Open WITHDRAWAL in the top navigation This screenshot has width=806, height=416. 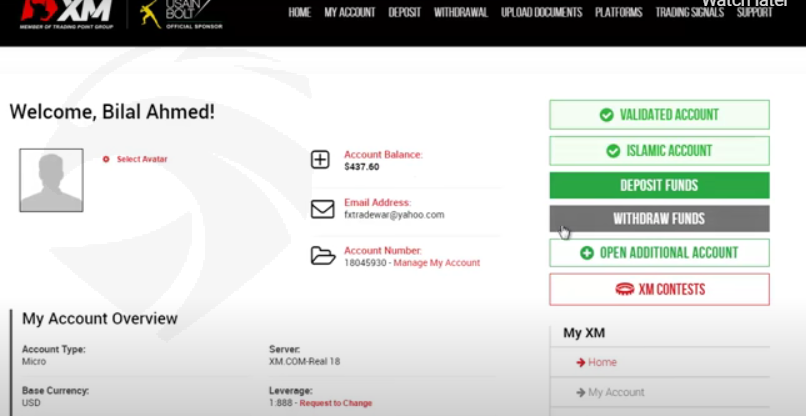[461, 12]
